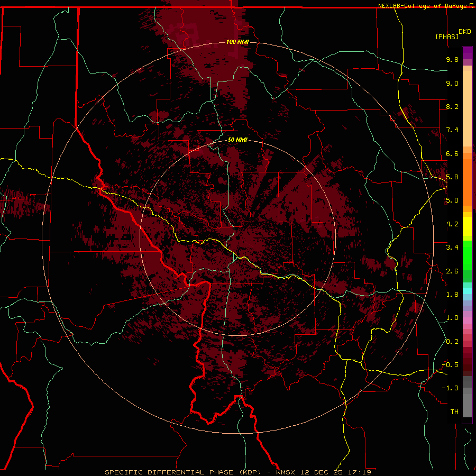Viewport: 476px width, 476px height.
Task: Click the pink segment of the color bar
Action: pyautogui.click(x=467, y=321)
